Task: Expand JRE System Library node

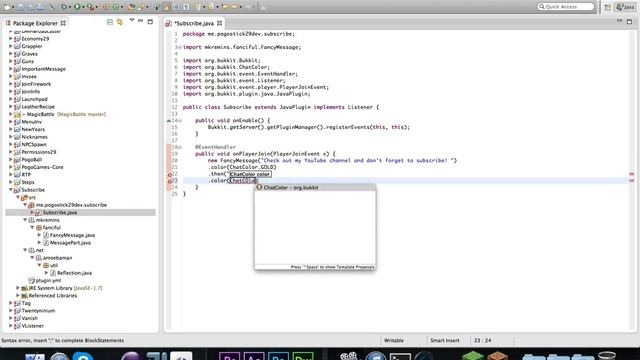Action: (18, 288)
